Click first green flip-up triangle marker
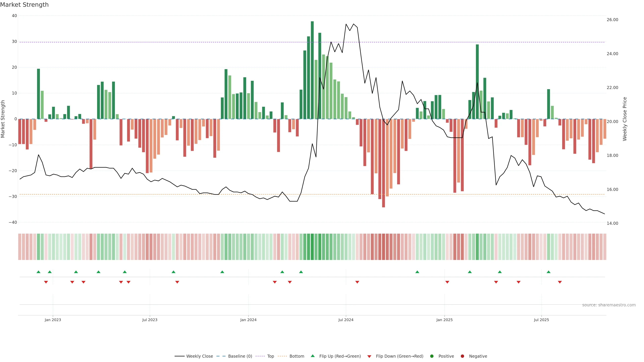This screenshot has width=644, height=362. coord(38,272)
